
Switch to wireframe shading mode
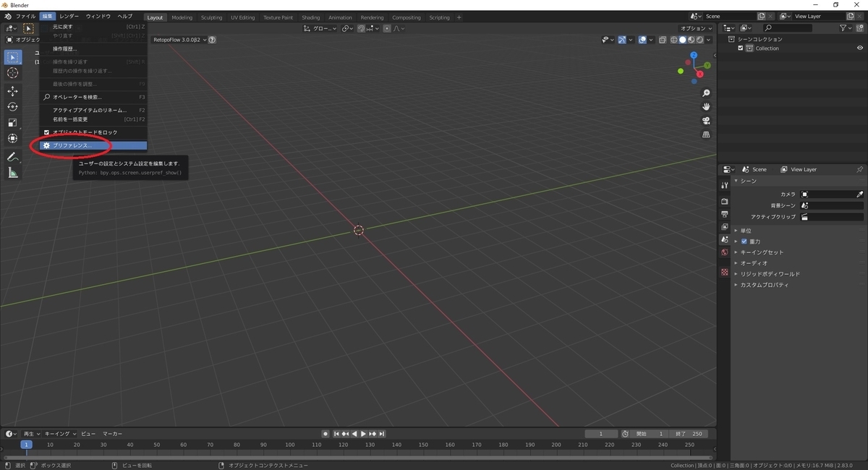674,40
